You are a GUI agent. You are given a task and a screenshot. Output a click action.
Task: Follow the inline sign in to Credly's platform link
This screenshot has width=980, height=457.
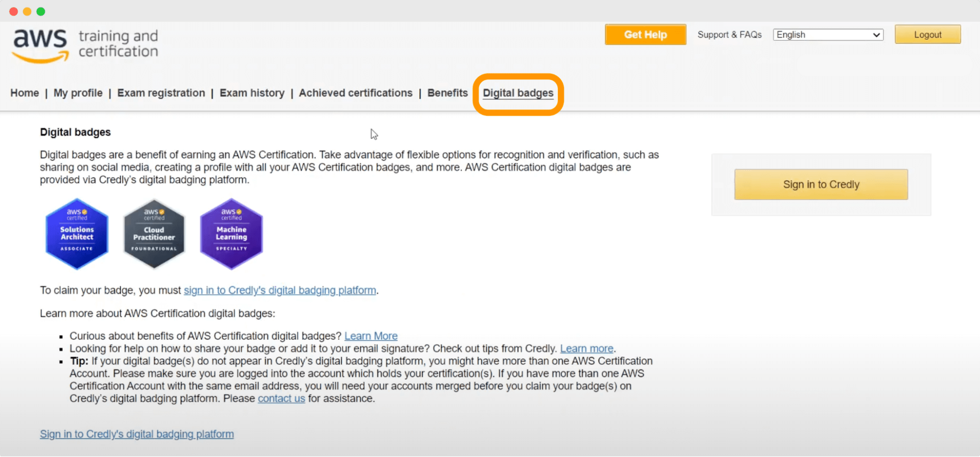tap(280, 290)
